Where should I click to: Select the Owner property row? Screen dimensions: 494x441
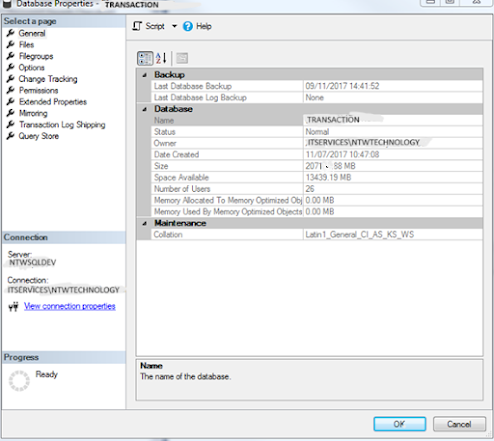(x=317, y=143)
